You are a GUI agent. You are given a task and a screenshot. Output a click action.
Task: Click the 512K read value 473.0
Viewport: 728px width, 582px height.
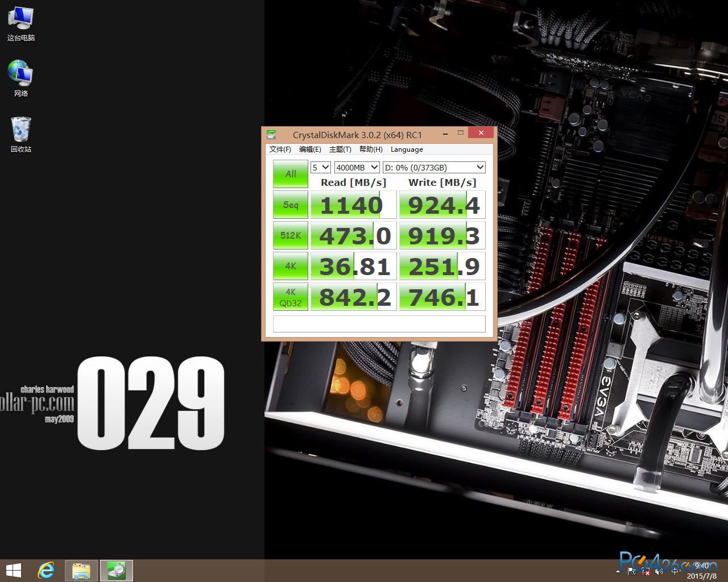click(354, 235)
